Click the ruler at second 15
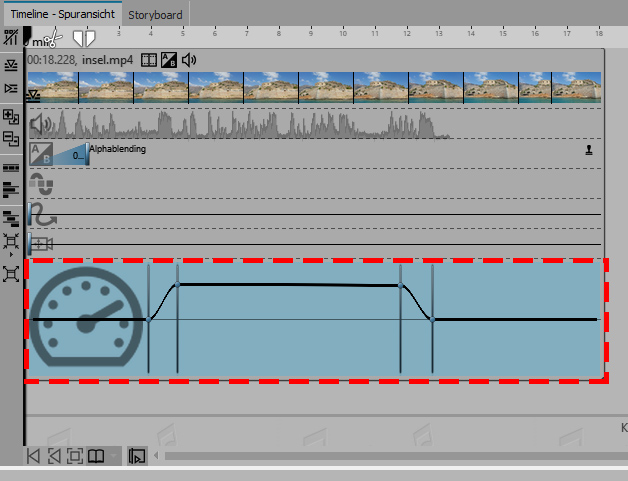The image size is (628, 481). (x=503, y=33)
